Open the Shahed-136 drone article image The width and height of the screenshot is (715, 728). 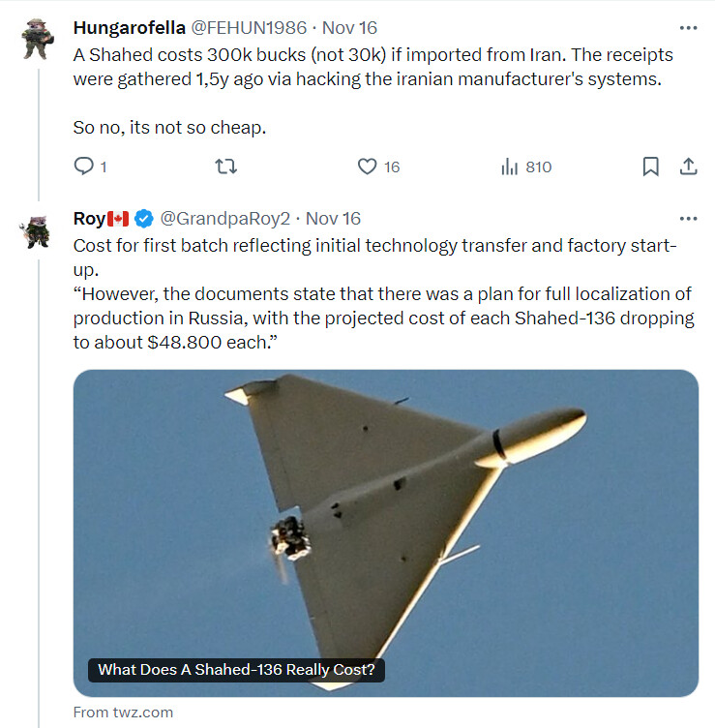tap(386, 533)
